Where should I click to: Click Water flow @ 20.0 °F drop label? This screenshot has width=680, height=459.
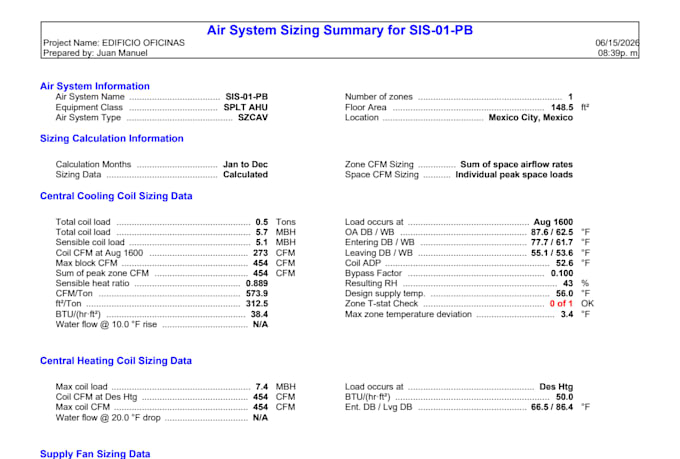(108, 418)
